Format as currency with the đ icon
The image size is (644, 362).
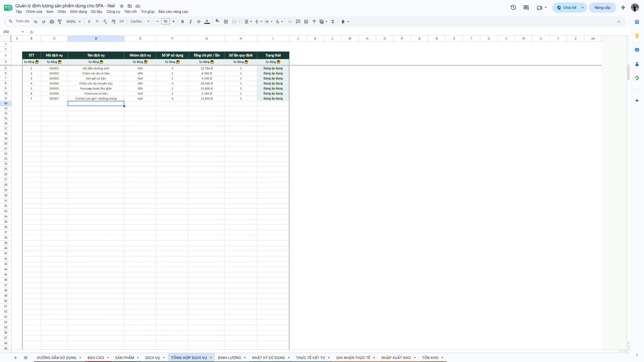click(x=89, y=22)
